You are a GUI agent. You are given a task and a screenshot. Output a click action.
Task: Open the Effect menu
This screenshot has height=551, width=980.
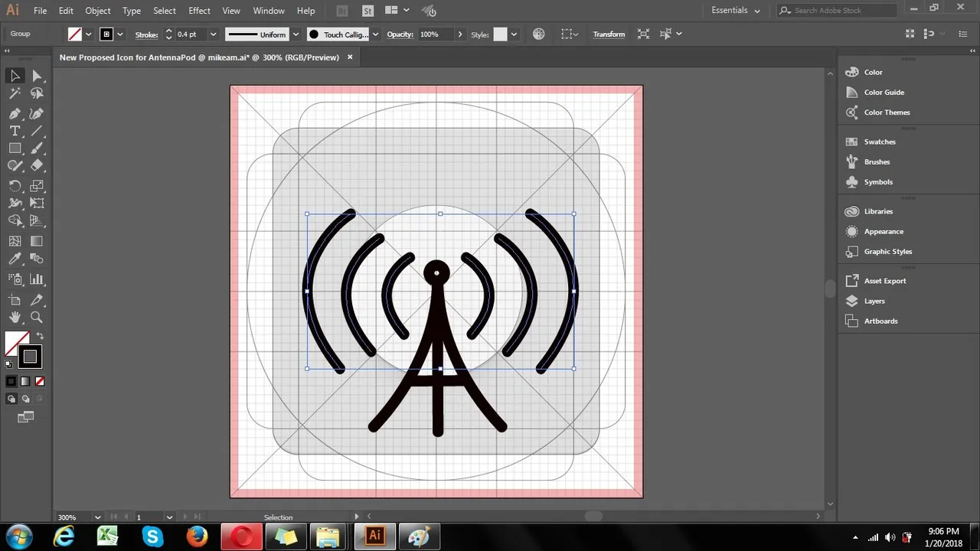[199, 11]
